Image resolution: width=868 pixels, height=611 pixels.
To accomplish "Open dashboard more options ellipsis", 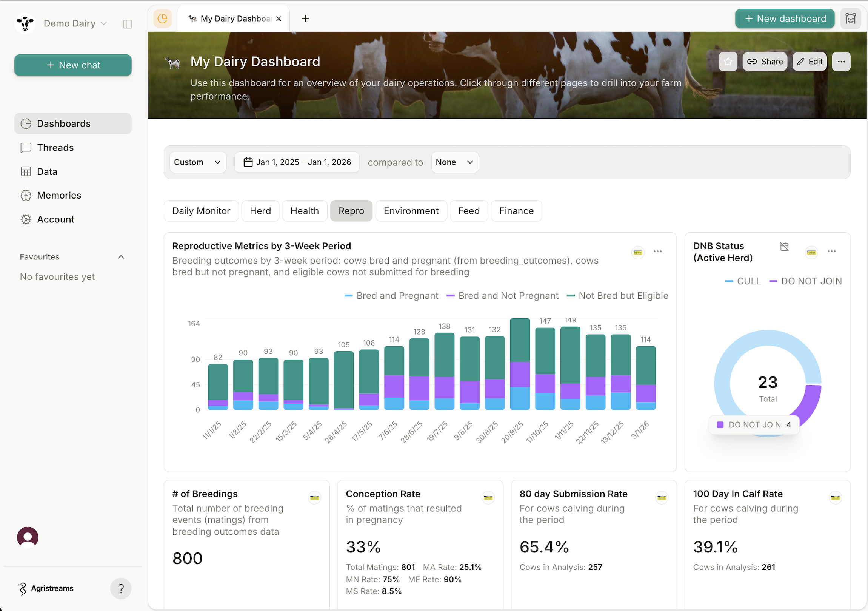I will [x=841, y=62].
